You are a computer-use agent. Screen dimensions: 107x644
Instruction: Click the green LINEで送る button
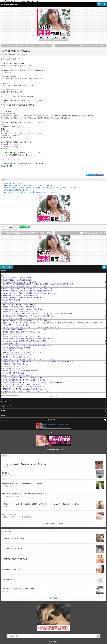pyautogui.click(x=23, y=227)
